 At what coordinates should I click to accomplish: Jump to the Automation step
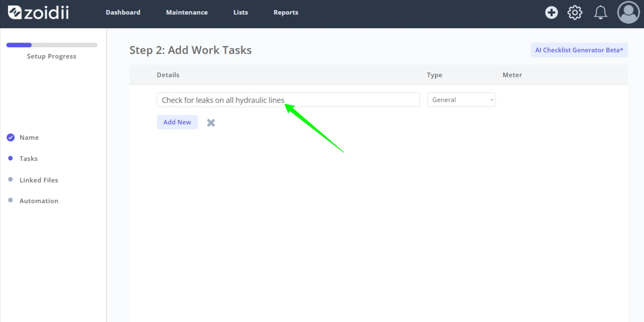[39, 201]
